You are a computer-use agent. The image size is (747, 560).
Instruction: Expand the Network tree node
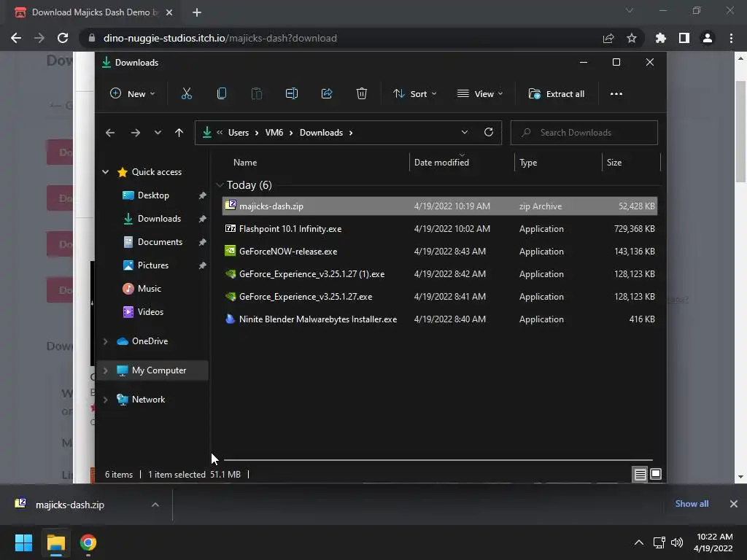coord(105,400)
